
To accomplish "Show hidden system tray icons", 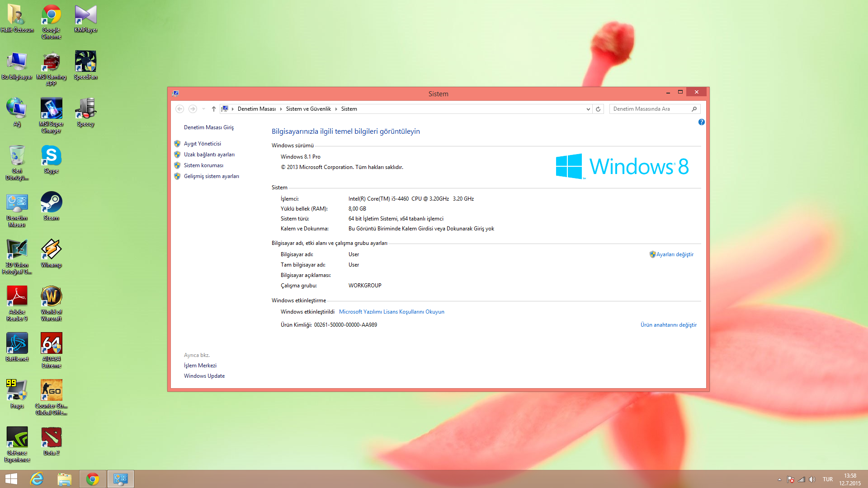I will pyautogui.click(x=779, y=479).
